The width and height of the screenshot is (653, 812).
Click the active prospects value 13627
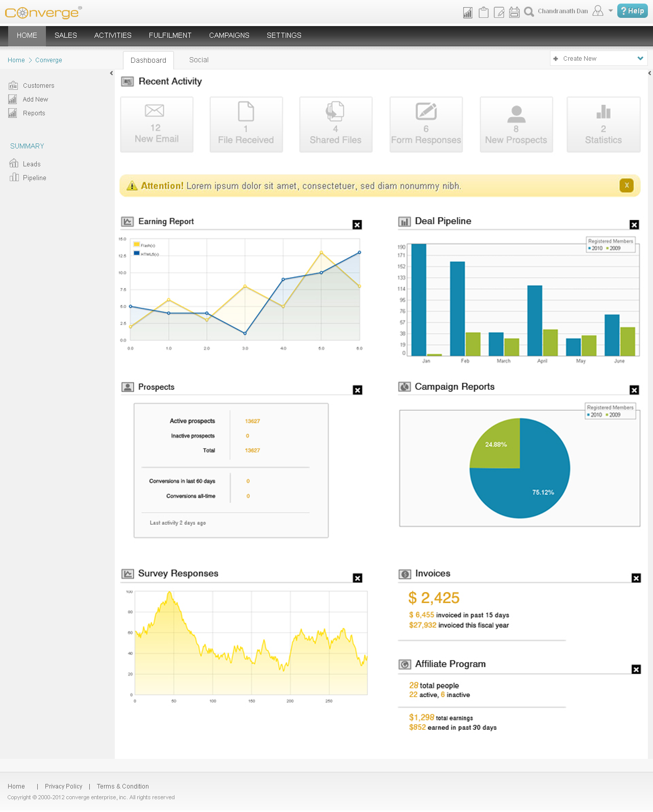click(253, 421)
